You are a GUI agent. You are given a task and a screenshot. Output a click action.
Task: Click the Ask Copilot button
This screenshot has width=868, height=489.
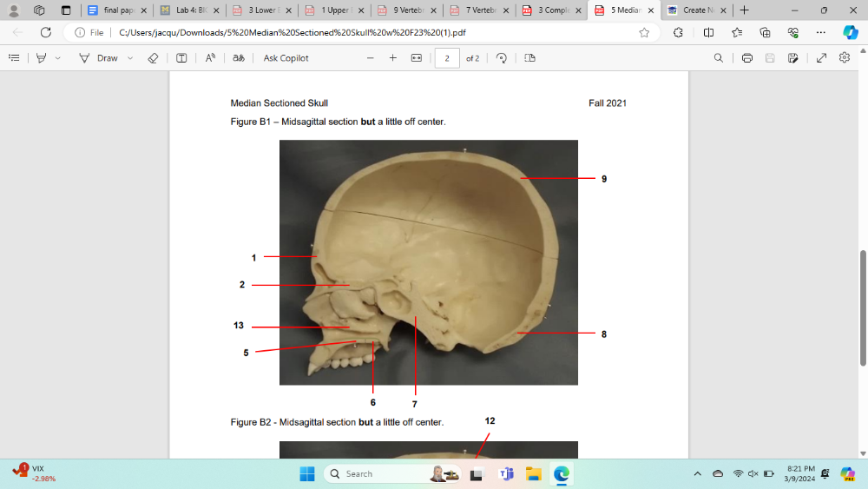point(286,58)
